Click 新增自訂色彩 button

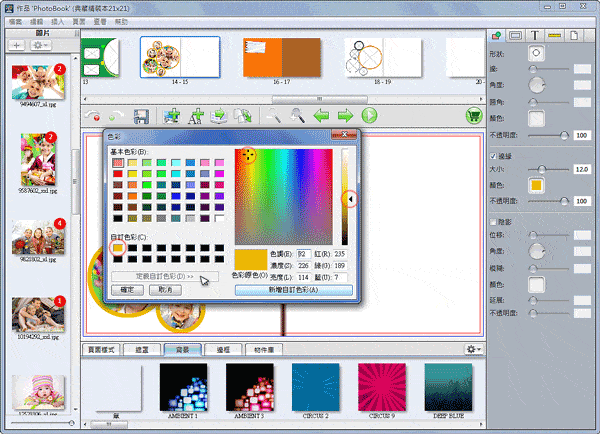pos(293,289)
